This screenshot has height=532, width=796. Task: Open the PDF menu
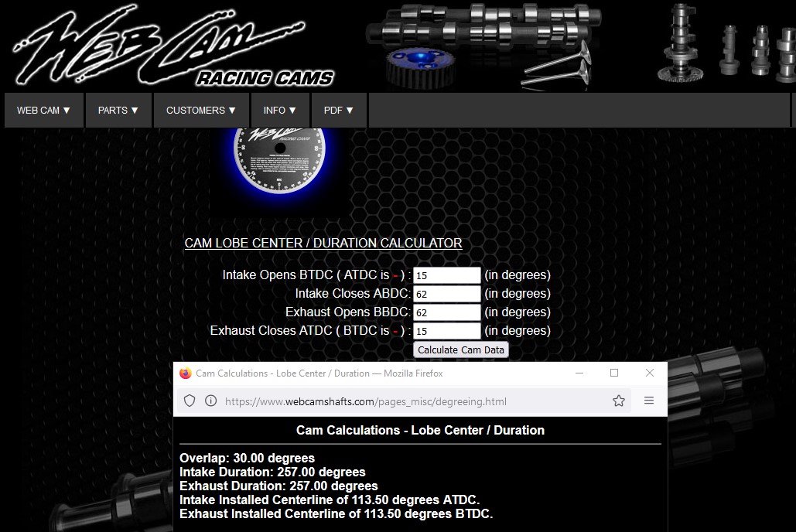(x=338, y=111)
